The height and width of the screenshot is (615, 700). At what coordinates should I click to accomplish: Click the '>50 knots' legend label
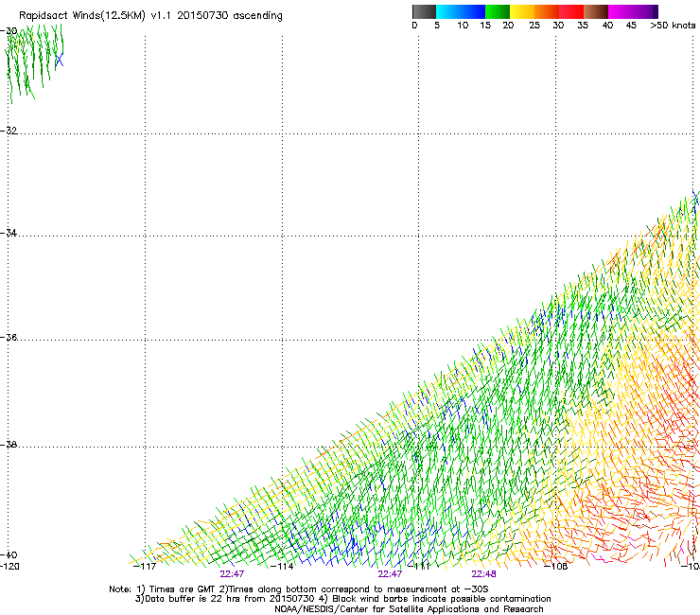click(673, 26)
